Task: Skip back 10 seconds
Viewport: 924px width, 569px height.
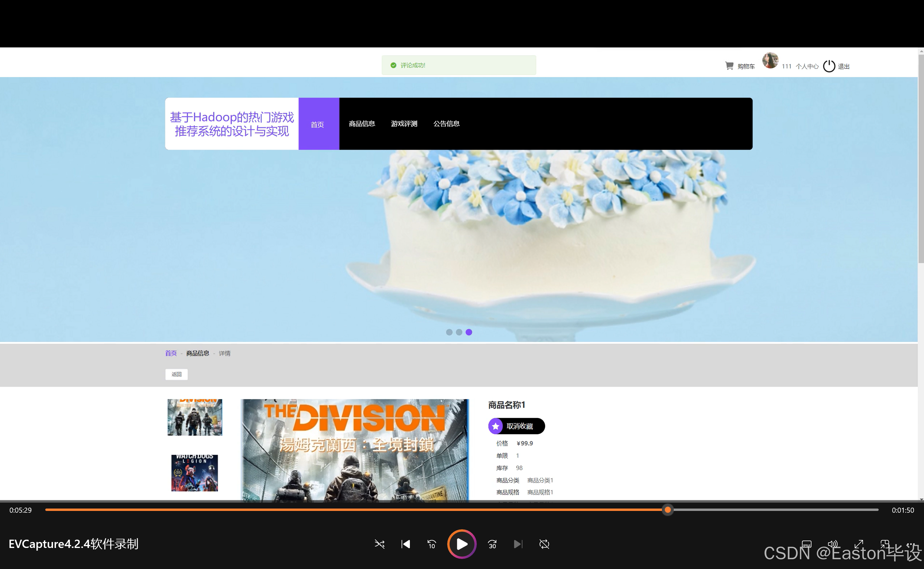Action: click(431, 544)
